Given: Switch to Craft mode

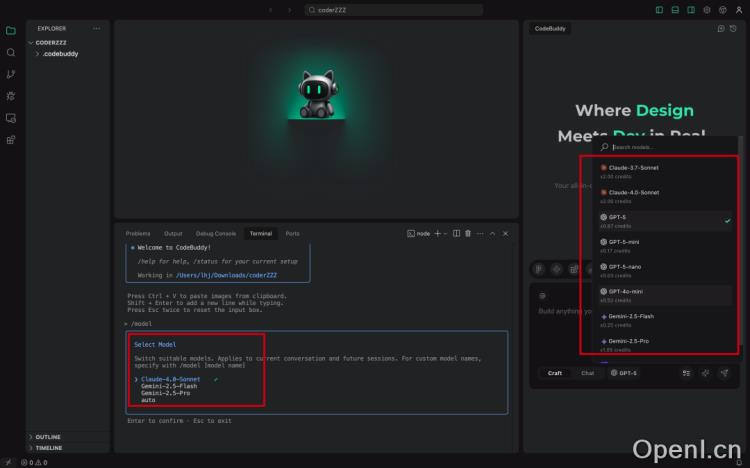Looking at the screenshot, I should pyautogui.click(x=555, y=373).
